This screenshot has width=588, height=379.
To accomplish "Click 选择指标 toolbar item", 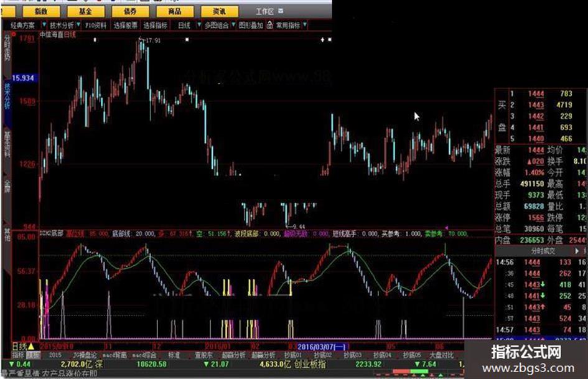I will pyautogui.click(x=156, y=25).
